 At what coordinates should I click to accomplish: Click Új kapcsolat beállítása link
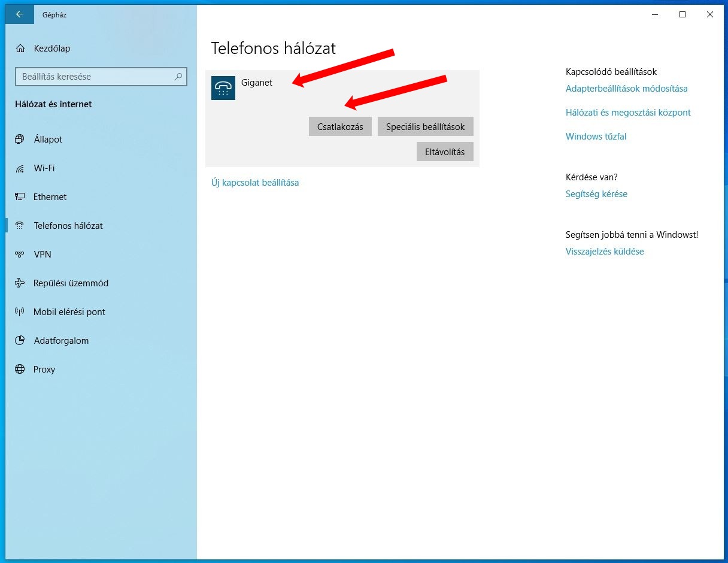(x=255, y=183)
